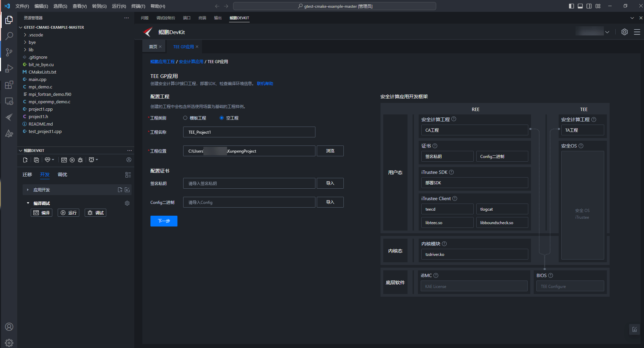
Task: Click the import project icon in DevKit toolbar
Action: click(36, 160)
